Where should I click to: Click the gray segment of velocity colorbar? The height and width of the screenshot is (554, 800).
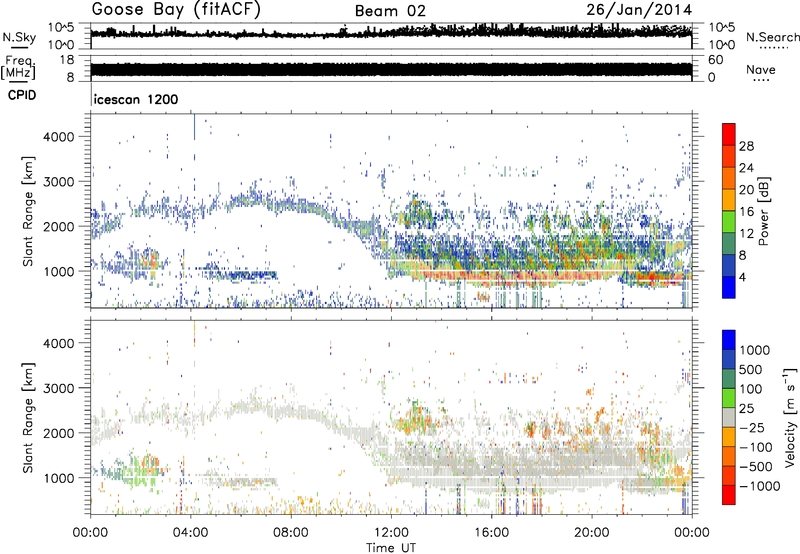[729, 418]
